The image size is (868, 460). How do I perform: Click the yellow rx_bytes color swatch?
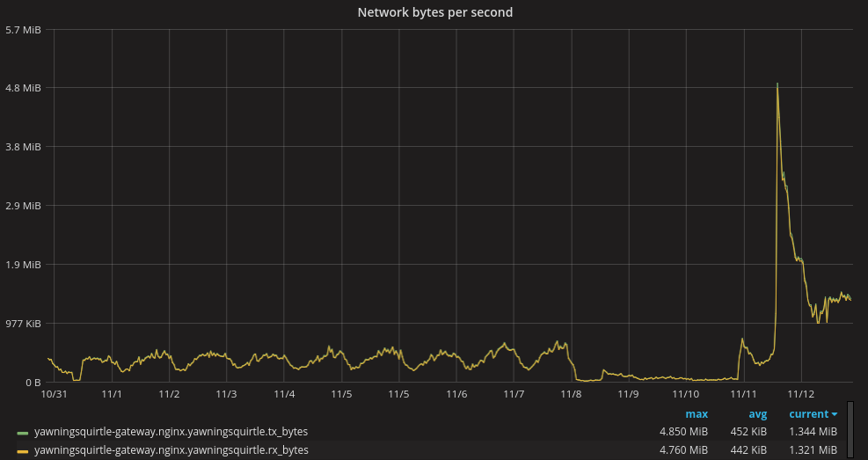[x=23, y=450]
